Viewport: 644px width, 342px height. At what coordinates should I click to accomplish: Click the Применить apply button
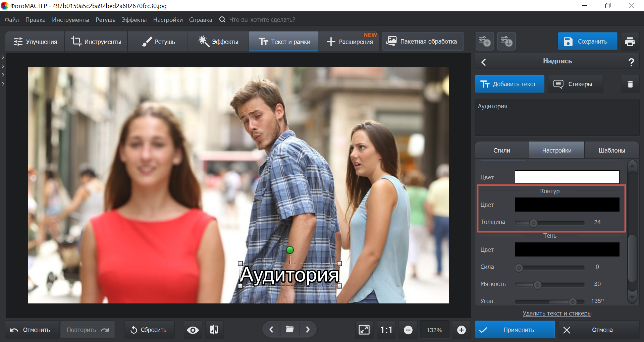click(x=515, y=330)
